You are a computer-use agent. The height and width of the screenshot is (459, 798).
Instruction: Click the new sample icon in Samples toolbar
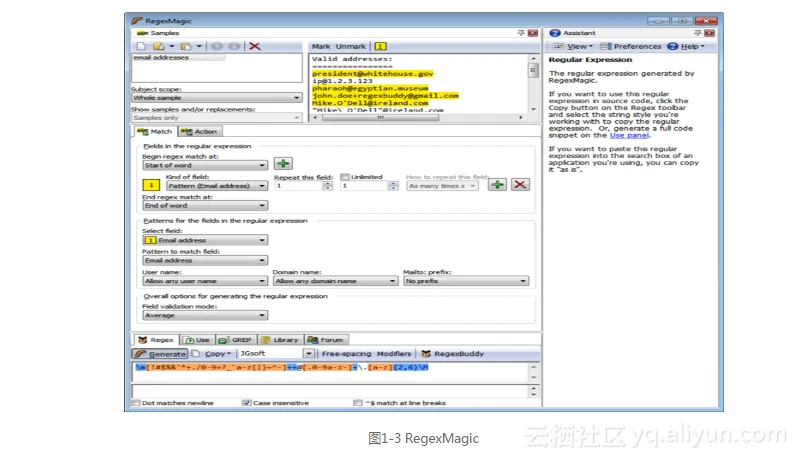pyautogui.click(x=141, y=46)
